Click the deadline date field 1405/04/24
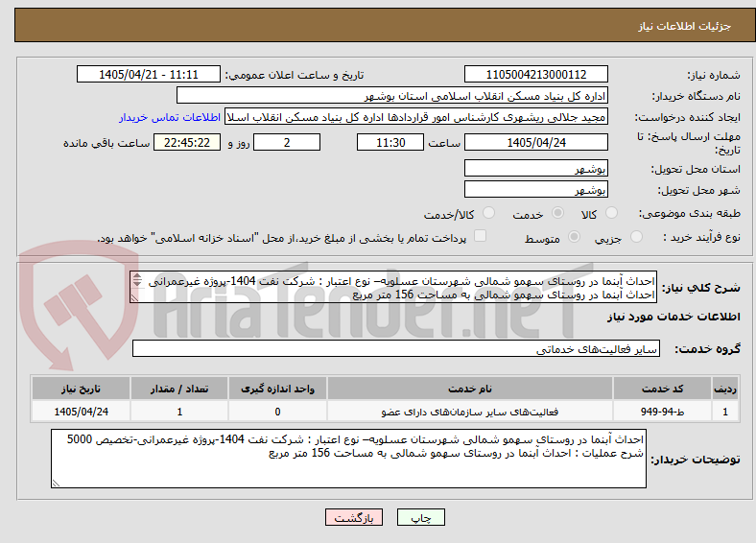This screenshot has width=756, height=543. (536, 142)
